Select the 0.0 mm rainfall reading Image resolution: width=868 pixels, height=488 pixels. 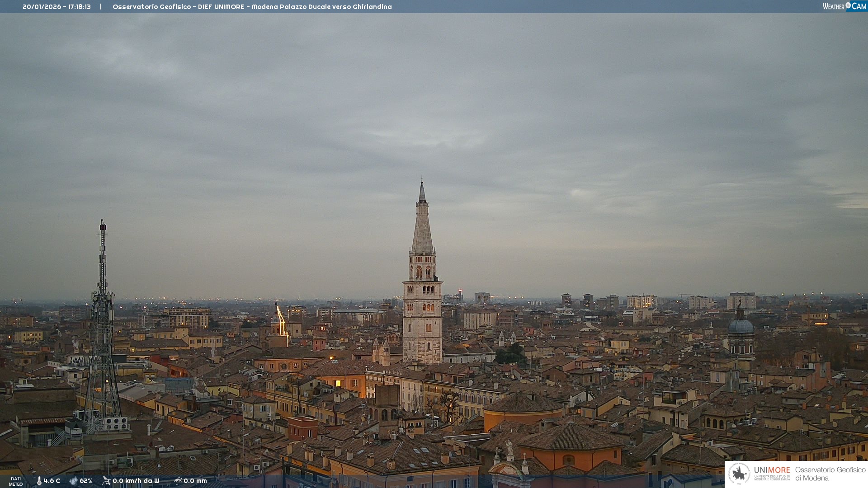coord(195,481)
